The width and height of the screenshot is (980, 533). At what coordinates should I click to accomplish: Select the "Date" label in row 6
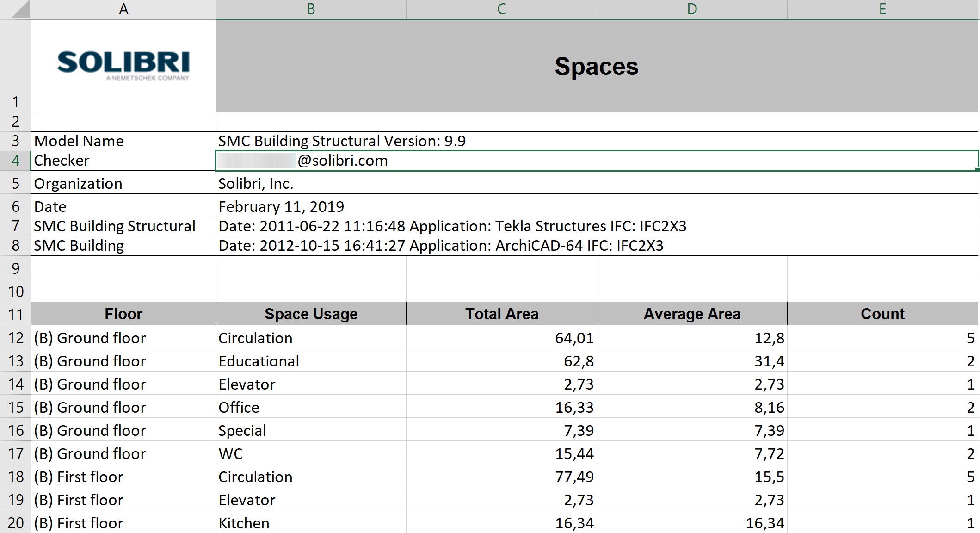[x=123, y=205]
